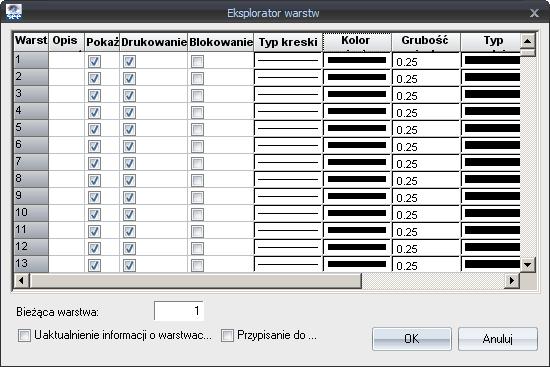Click the Grubość column header
The height and width of the screenshot is (367, 550).
pyautogui.click(x=426, y=42)
